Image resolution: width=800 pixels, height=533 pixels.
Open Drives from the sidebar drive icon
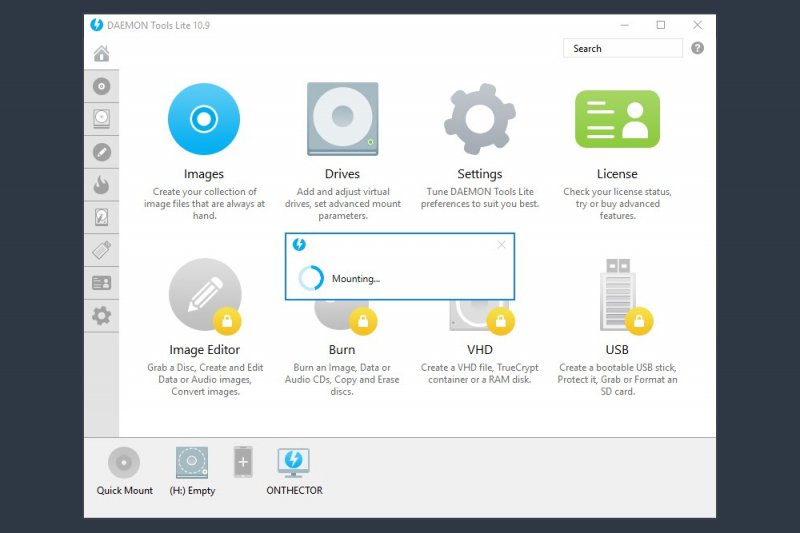coord(102,119)
